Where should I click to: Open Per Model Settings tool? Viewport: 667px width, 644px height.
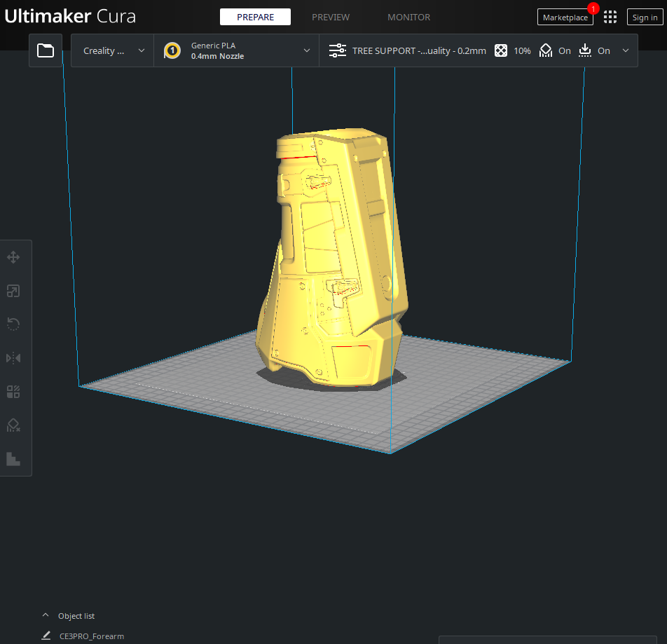coord(13,391)
